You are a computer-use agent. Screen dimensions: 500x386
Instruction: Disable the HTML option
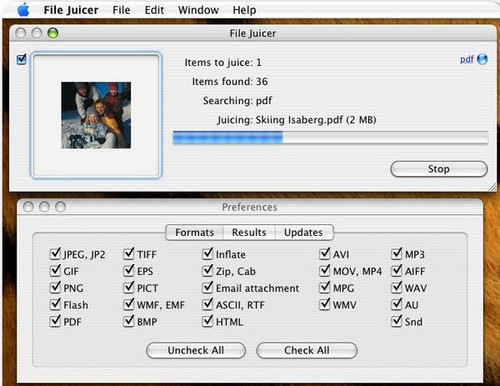pyautogui.click(x=208, y=321)
